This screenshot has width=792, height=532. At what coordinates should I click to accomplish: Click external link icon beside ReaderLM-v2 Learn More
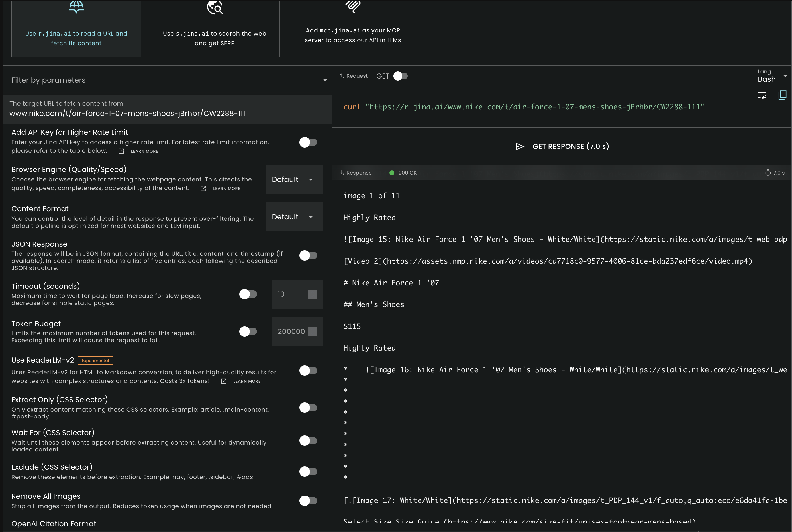tap(224, 381)
